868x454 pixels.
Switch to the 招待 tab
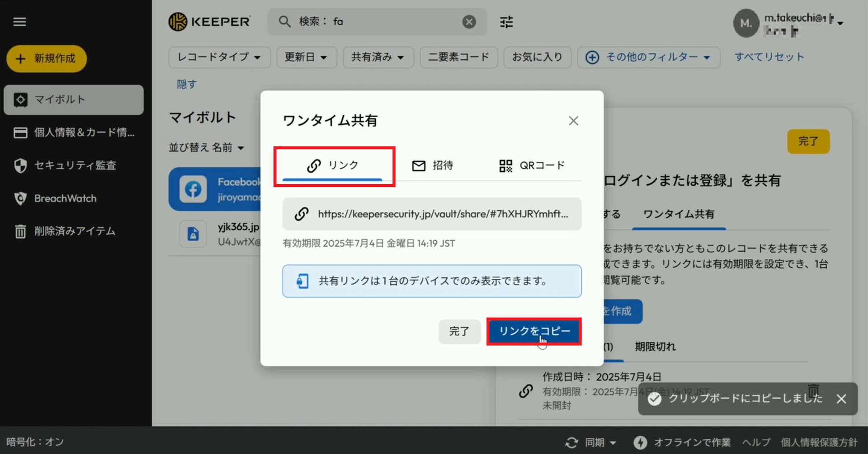coord(432,166)
